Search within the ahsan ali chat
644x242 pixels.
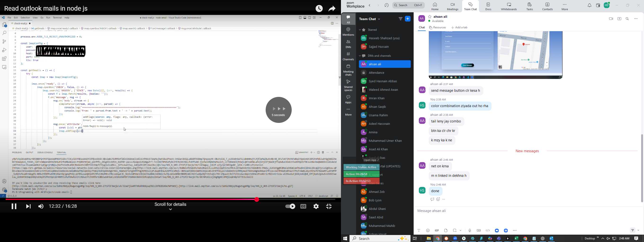point(627,19)
